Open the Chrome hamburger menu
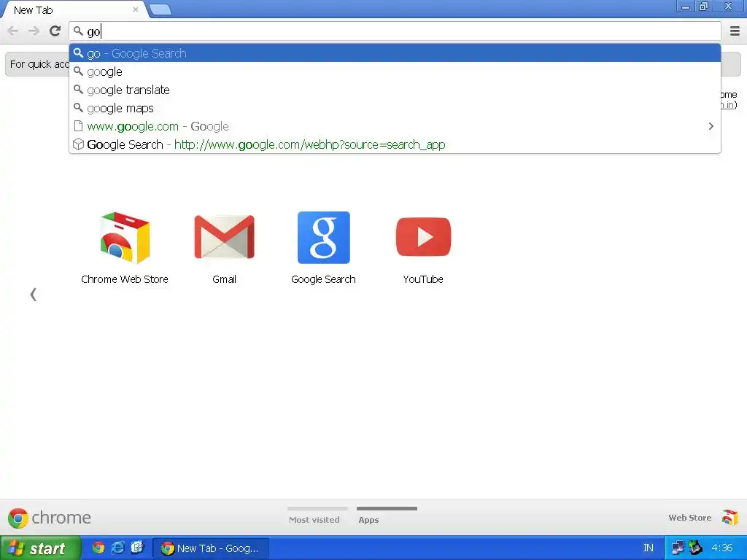 (x=735, y=31)
